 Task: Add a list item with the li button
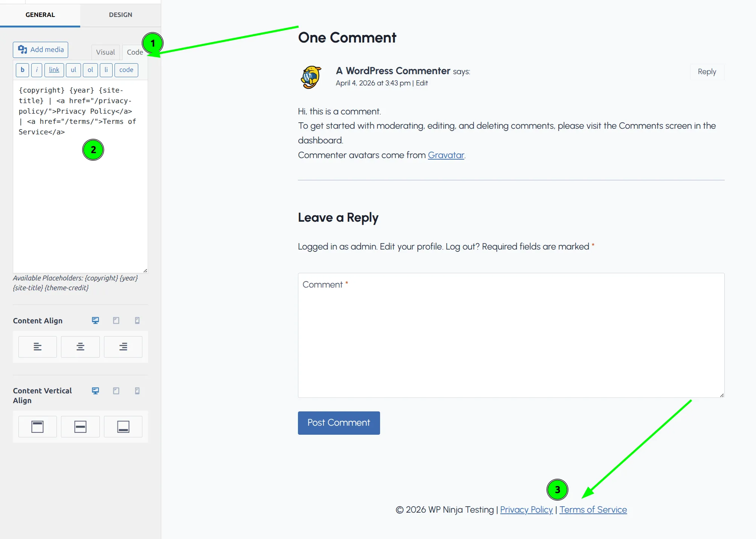click(x=106, y=70)
